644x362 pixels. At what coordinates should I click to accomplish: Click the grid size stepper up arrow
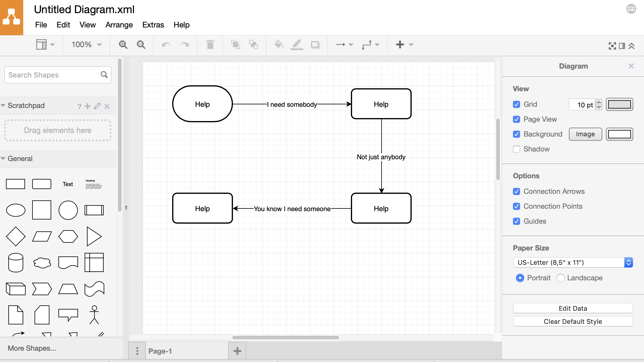point(598,102)
